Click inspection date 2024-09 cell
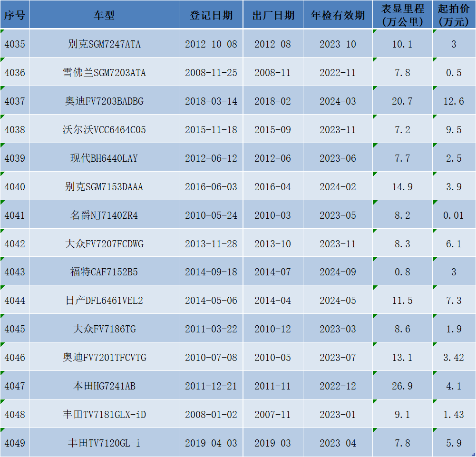This screenshot has width=476, height=457. click(338, 272)
